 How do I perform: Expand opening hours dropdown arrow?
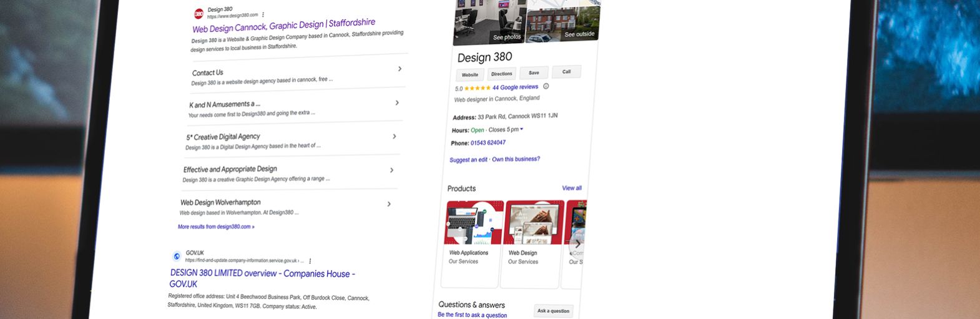click(522, 129)
